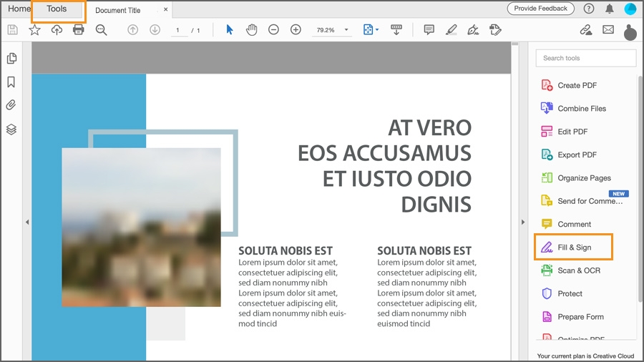Open the Attachments paperclip panel

pyautogui.click(x=11, y=105)
